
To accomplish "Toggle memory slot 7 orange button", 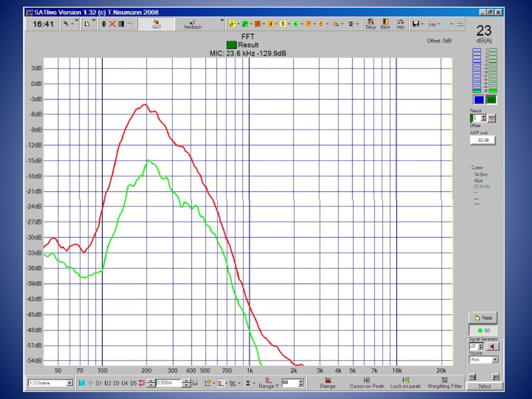I will point(309,24).
